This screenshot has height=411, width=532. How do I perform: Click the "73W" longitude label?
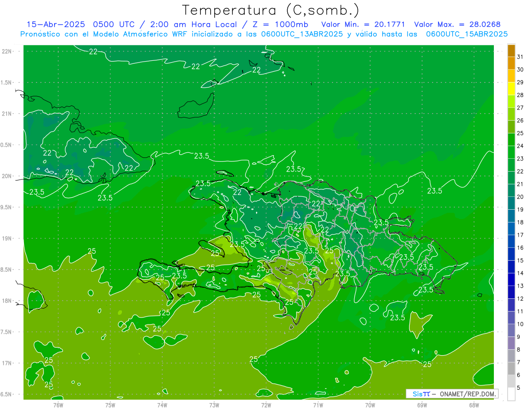(x=214, y=405)
